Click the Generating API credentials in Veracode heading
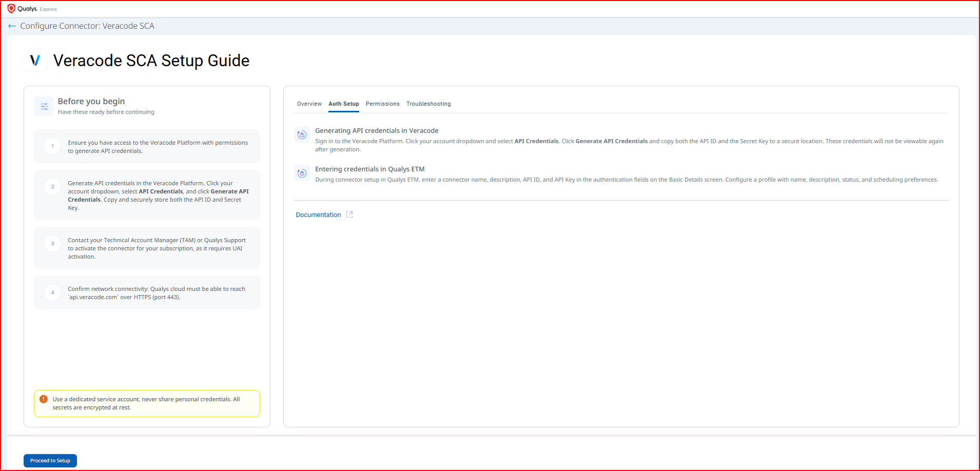980x471 pixels. [x=377, y=131]
